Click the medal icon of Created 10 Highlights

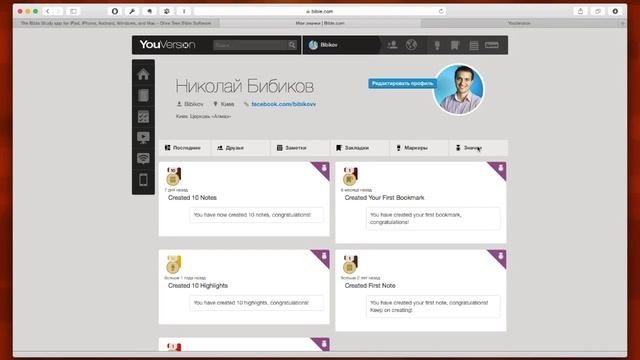click(173, 264)
